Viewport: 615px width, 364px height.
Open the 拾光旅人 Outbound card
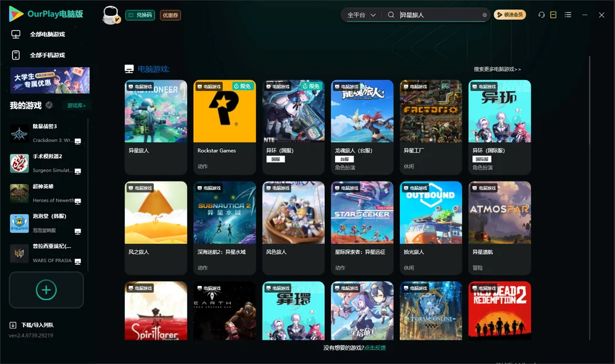430,228
